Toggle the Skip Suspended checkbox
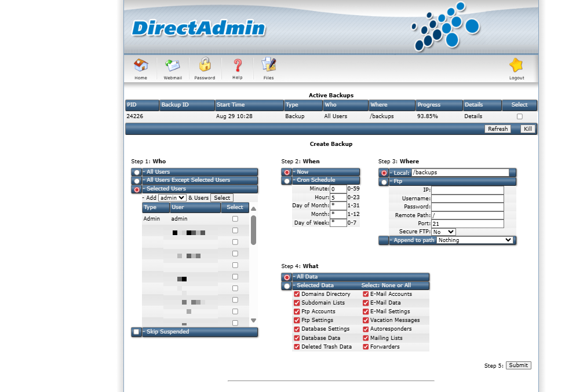This screenshot has width=576, height=392. pos(136,332)
